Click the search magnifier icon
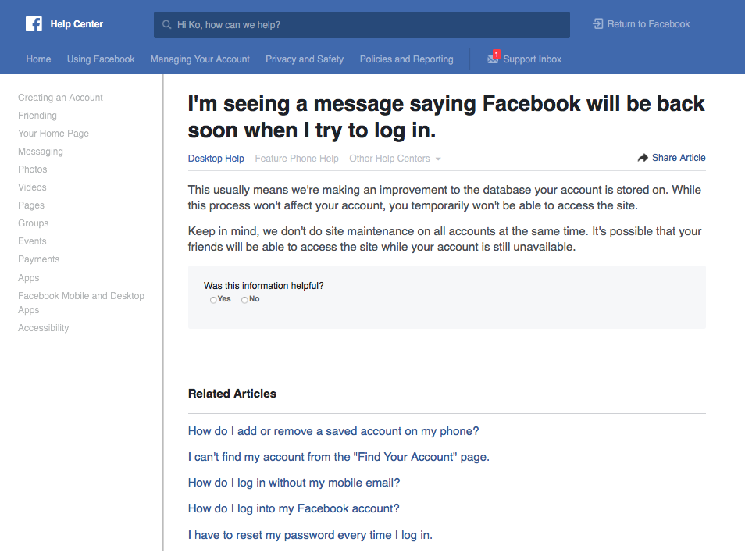Viewport: 745px width, 560px height. [x=167, y=25]
